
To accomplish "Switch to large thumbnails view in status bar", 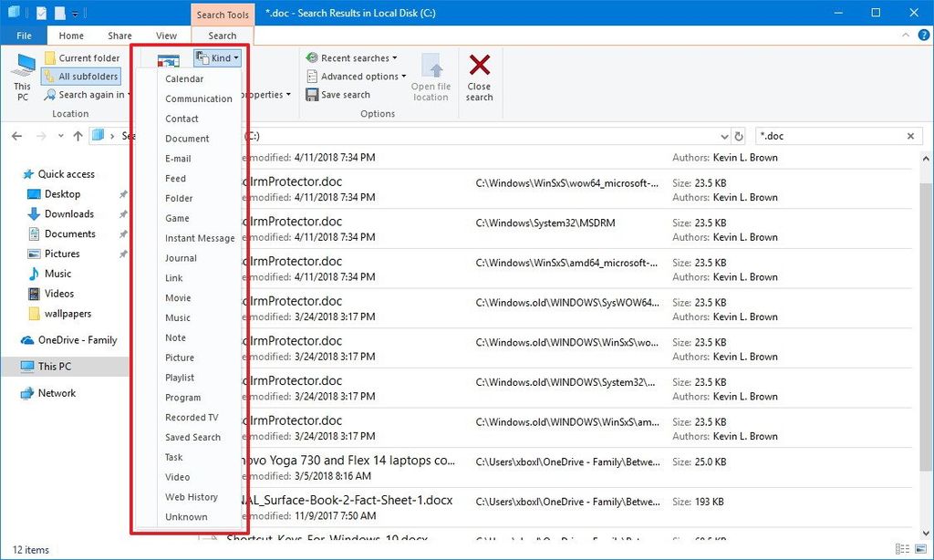I will click(x=921, y=550).
